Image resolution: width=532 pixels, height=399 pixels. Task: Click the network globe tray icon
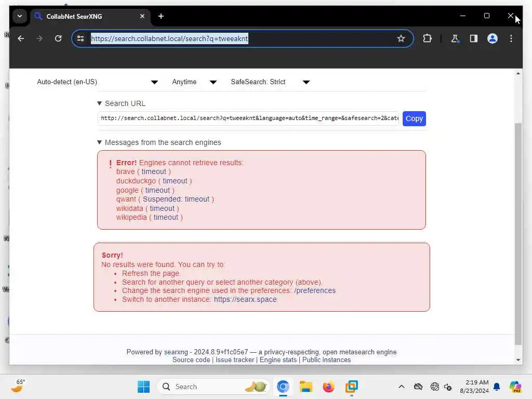(434, 387)
